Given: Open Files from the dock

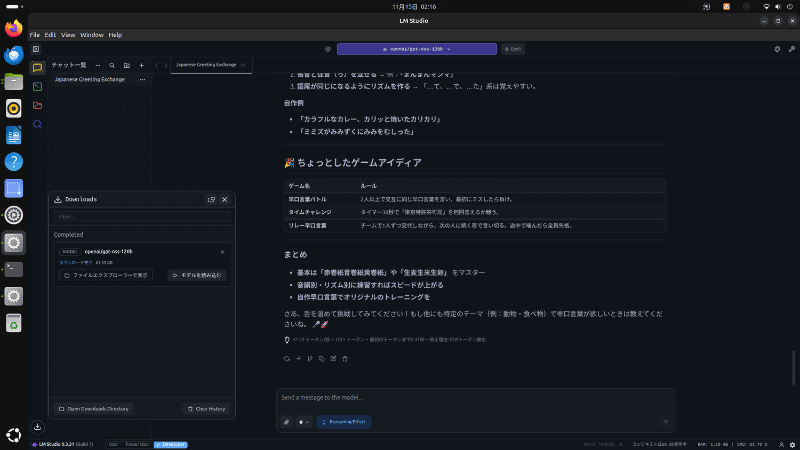Looking at the screenshot, I should tap(14, 82).
